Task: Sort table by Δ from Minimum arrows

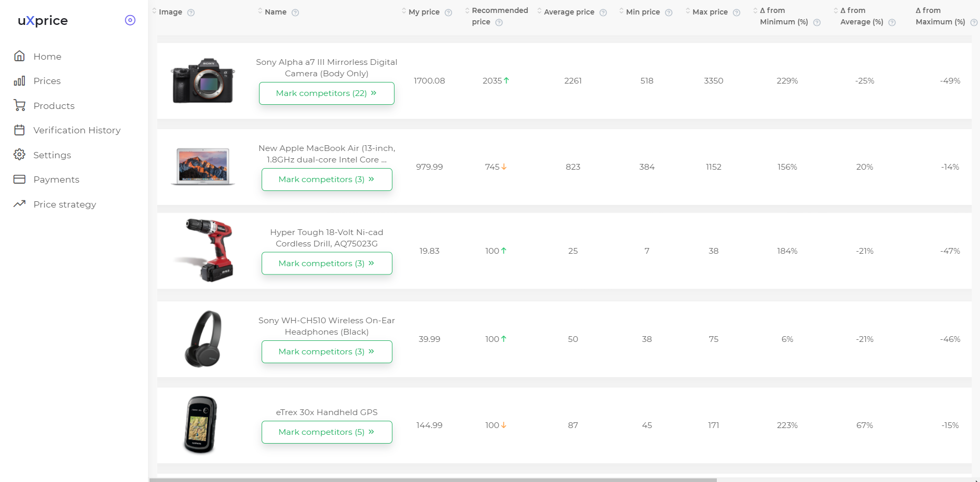Action: pyautogui.click(x=755, y=10)
